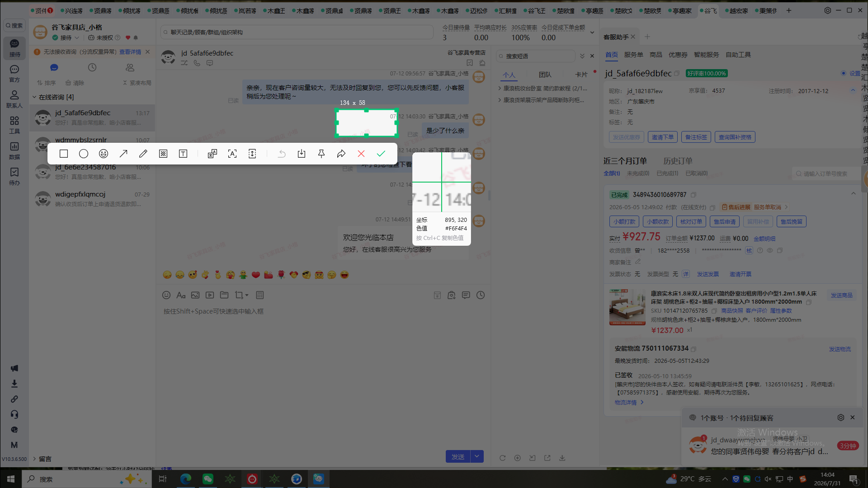This screenshot has height=488, width=868.
Task: Pin the screenshot to the screen
Action: click(x=321, y=154)
